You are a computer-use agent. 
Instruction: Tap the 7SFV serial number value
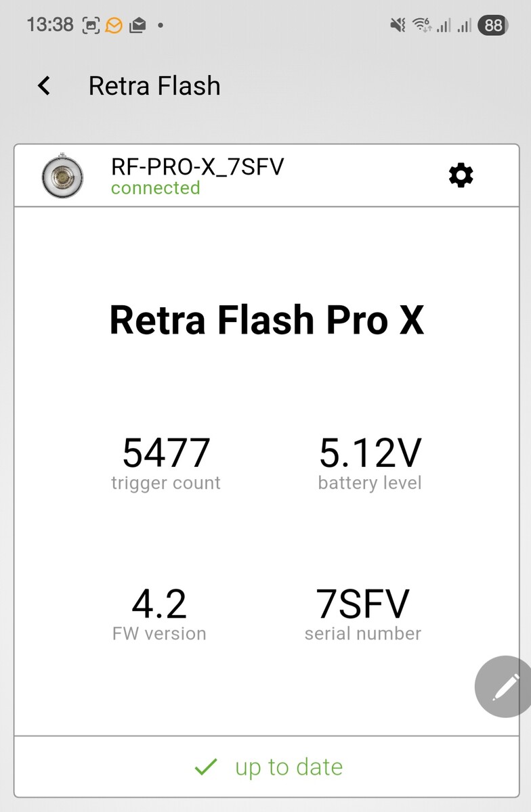coord(363,604)
